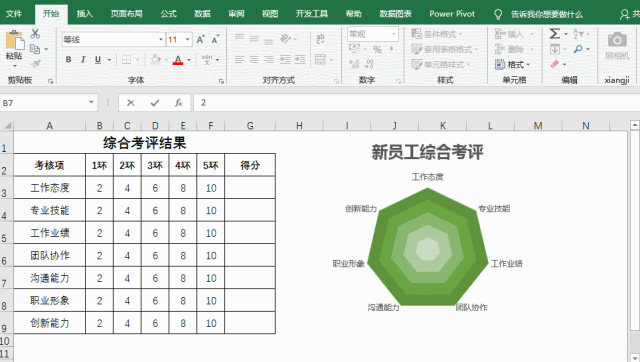Switch to the Page Layout tab

[x=127, y=14]
